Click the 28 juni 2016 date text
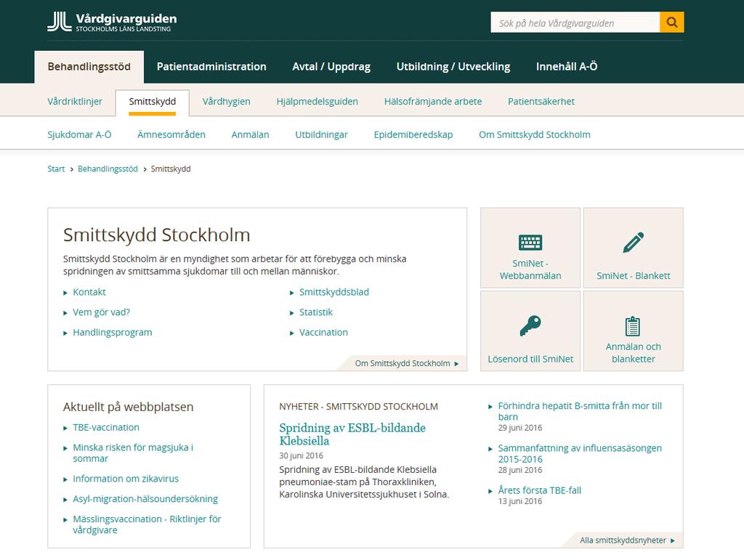The image size is (744, 560). pyautogui.click(x=520, y=470)
